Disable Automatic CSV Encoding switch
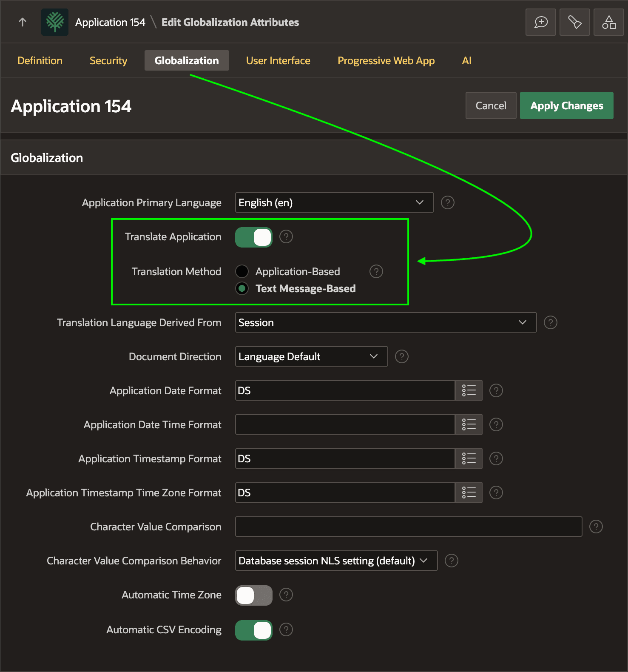Viewport: 628px width, 672px height. [254, 630]
